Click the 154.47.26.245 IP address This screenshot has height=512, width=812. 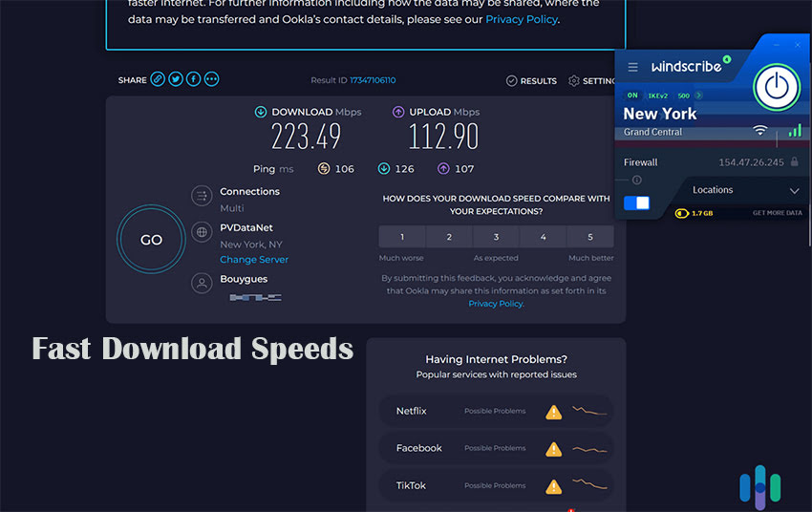coord(751,162)
